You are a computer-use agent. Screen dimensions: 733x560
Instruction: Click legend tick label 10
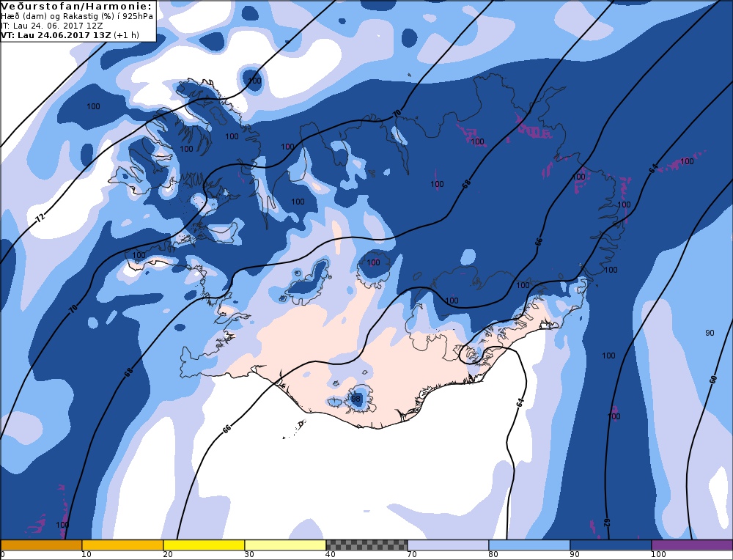pyautogui.click(x=86, y=554)
